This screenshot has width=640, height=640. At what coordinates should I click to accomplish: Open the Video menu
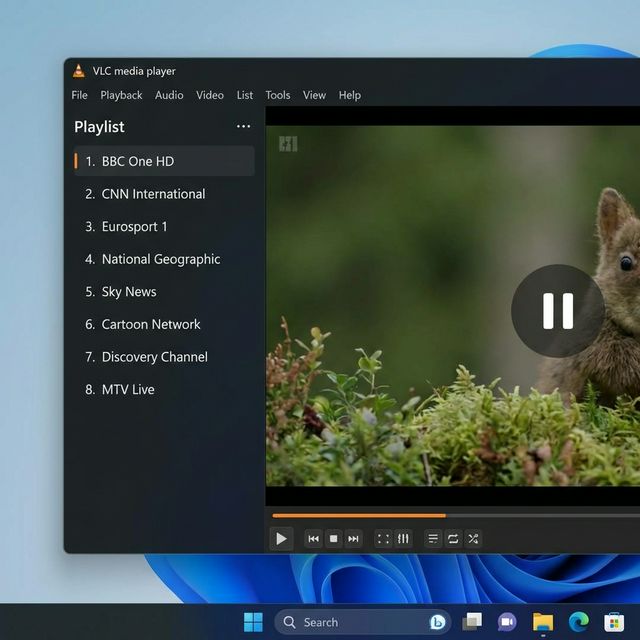210,95
